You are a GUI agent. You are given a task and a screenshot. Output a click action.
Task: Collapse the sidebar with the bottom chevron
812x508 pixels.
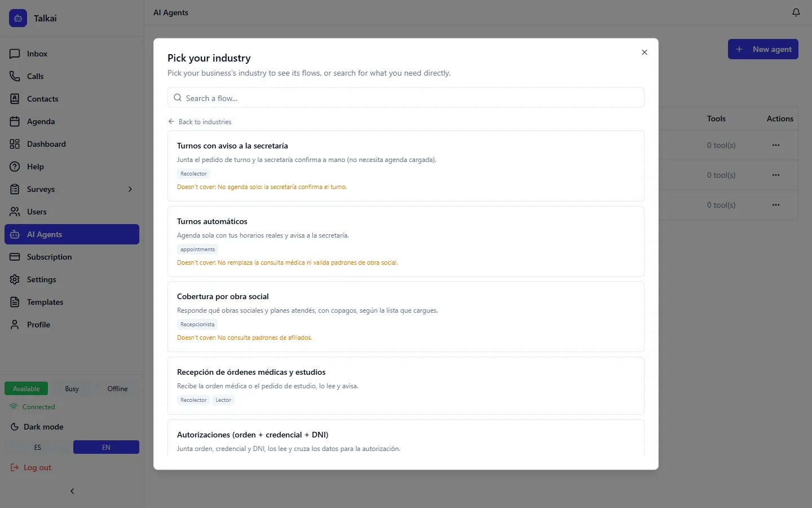[x=72, y=491]
